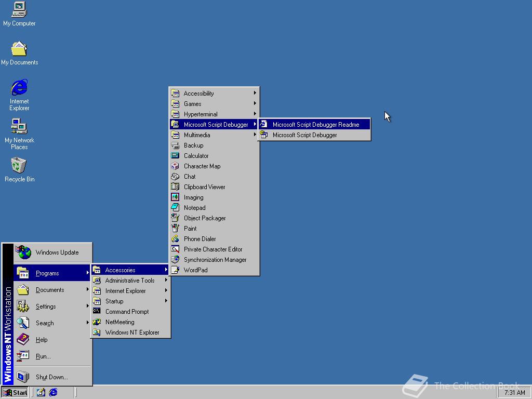Open Hyperterminal submenu in Accessories
Image resolution: width=532 pixels, height=399 pixels.
214,114
